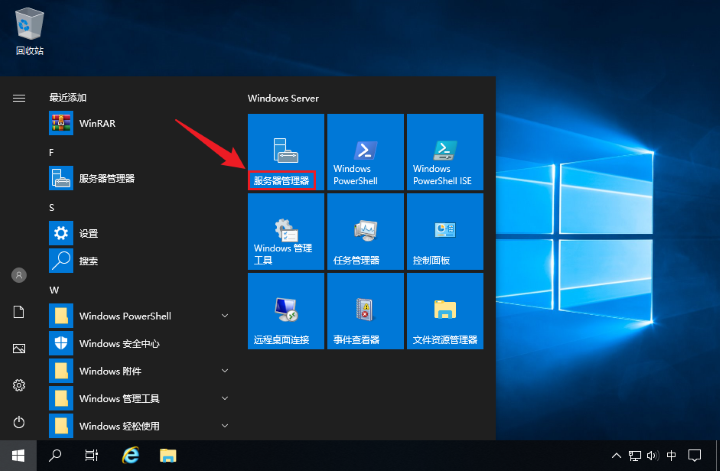Open the network icon in system tray

point(635,456)
